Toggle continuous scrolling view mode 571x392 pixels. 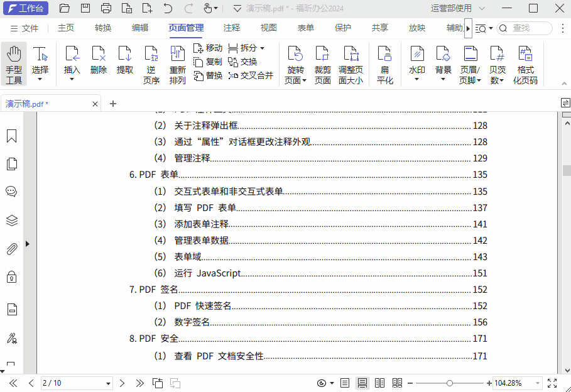pyautogui.click(x=362, y=383)
